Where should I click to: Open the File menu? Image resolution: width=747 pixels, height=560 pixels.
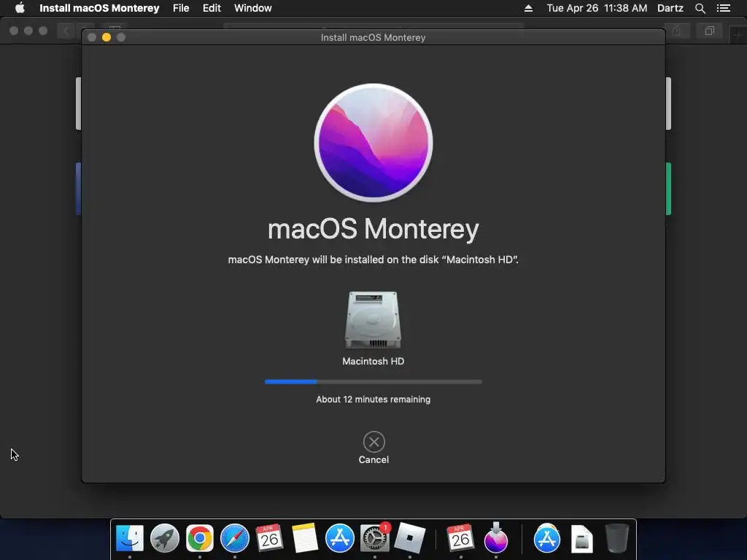pos(181,8)
